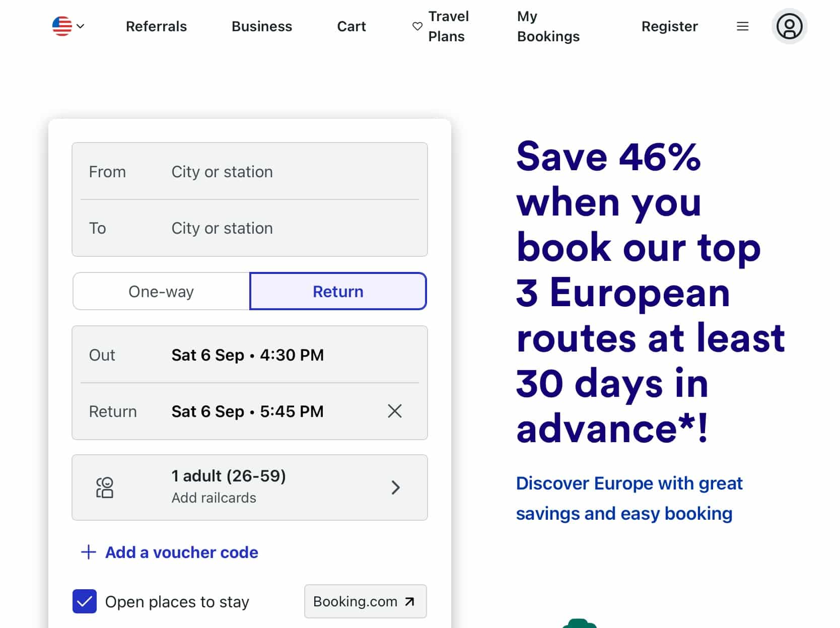Click the From city or station field
Screen dimensions: 840x628
249,172
